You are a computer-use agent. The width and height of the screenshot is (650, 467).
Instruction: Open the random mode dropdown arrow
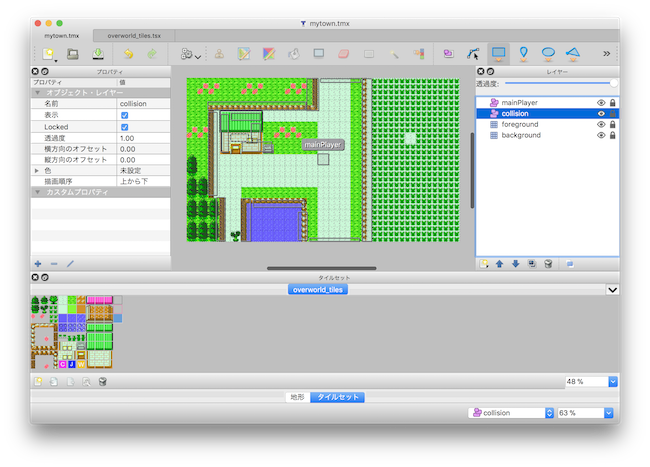198,57
